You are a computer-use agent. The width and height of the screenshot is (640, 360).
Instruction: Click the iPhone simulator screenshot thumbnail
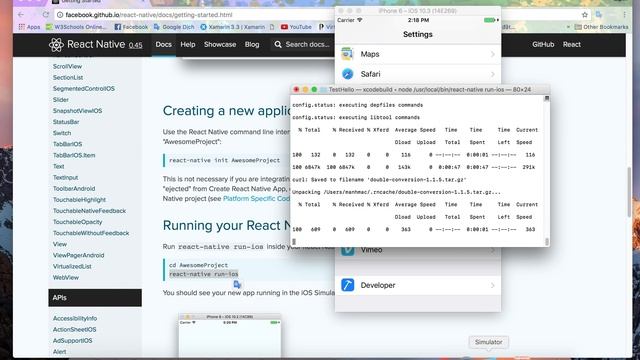point(230,336)
